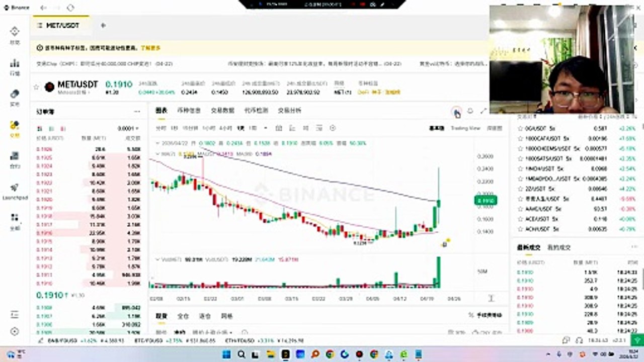Select the MET/USDT page tab
This screenshot has height=362, width=644.
point(62,25)
